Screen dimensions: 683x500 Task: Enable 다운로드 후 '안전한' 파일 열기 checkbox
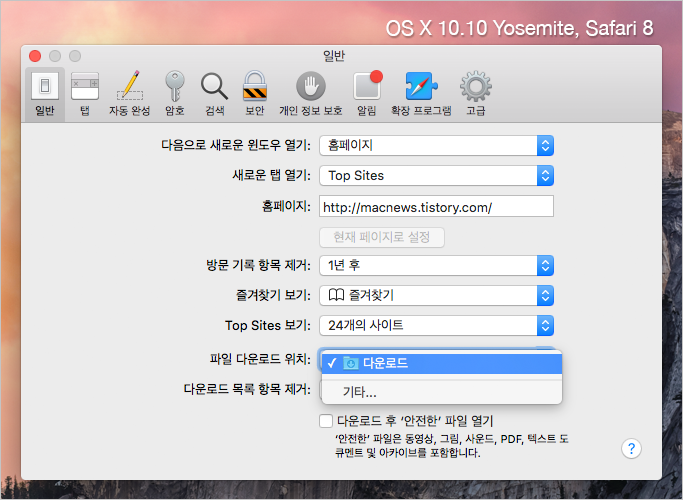click(326, 421)
